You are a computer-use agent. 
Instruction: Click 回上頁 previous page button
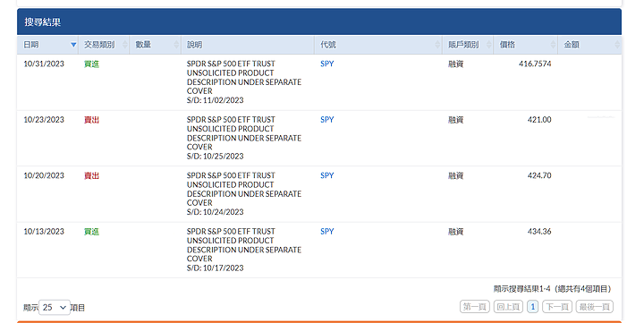[x=508, y=307]
